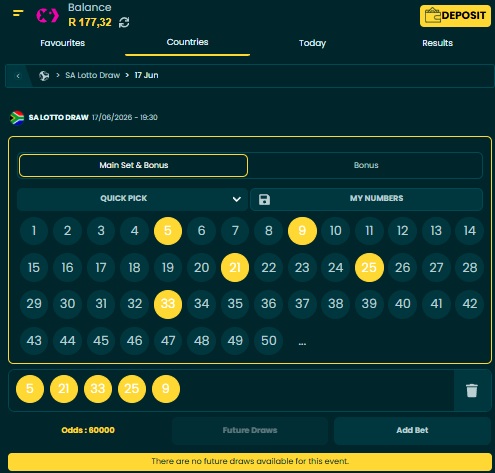Clear selection with the trash icon
This screenshot has height=473, width=495.
tap(472, 390)
